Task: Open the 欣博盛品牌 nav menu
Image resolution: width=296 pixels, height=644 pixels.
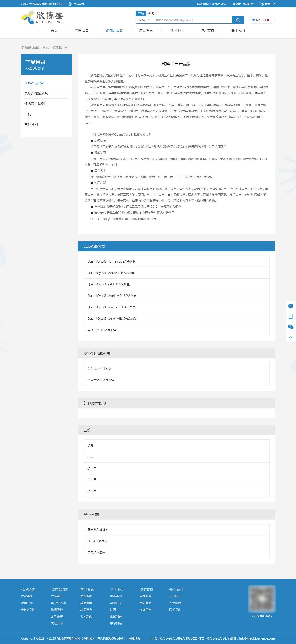Action: pos(114,30)
